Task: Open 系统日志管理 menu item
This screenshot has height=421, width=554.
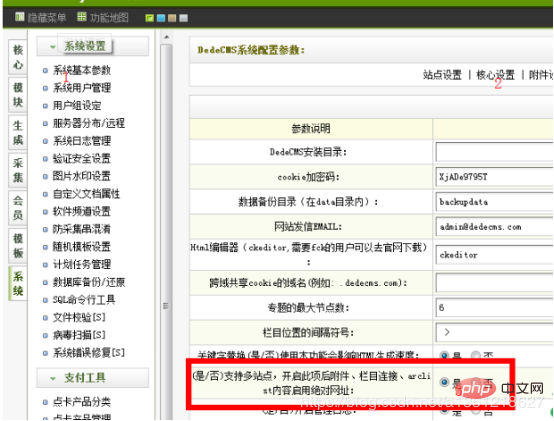Action: point(82,141)
